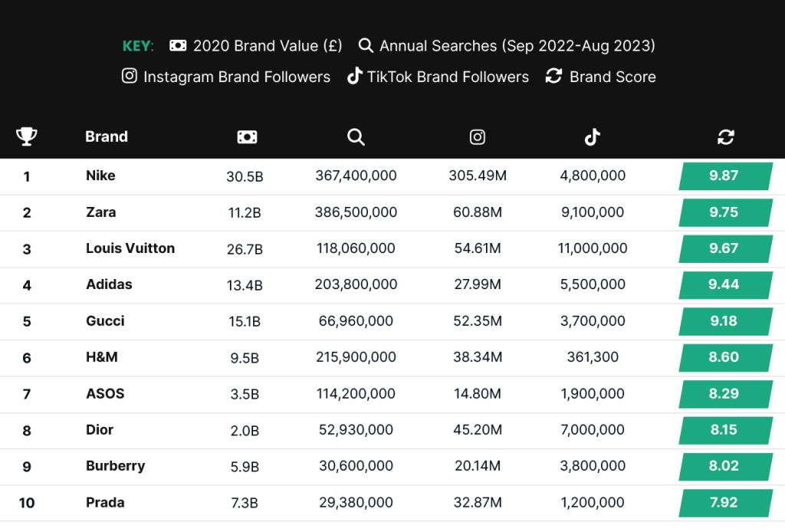
Task: Click the TikTok column header icon
Action: click(593, 136)
